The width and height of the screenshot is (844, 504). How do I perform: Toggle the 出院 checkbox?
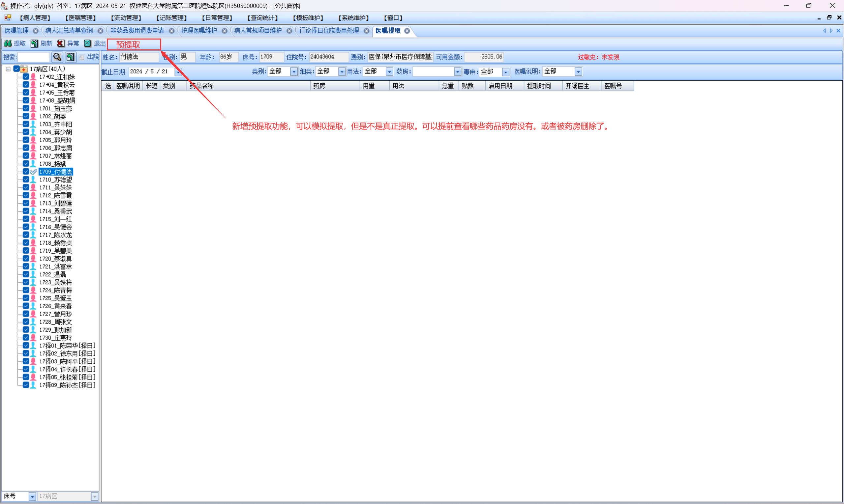(x=82, y=57)
